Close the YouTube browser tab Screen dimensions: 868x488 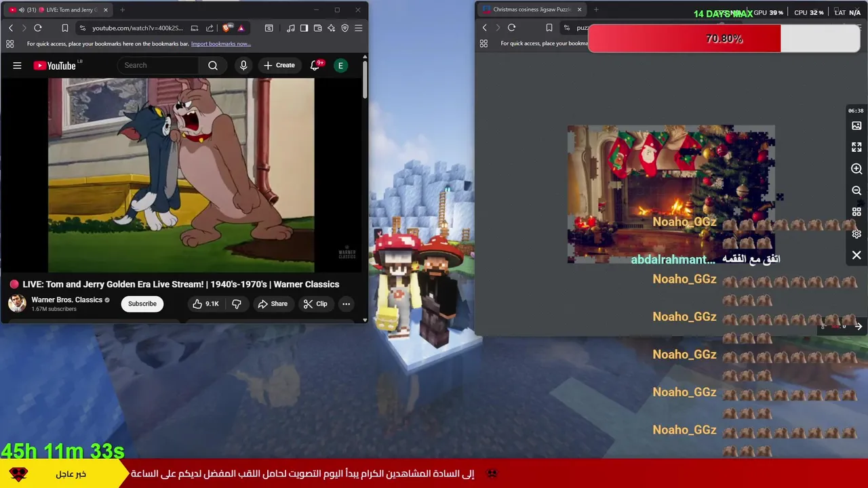[106, 10]
